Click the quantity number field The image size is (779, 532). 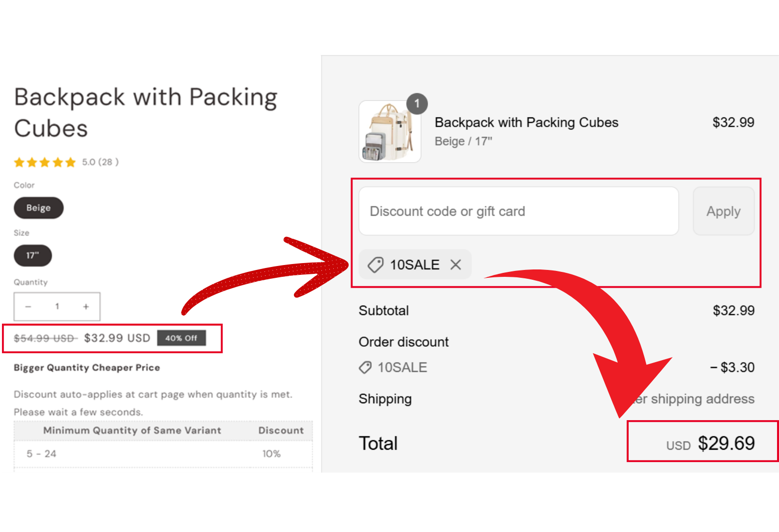coord(57,306)
